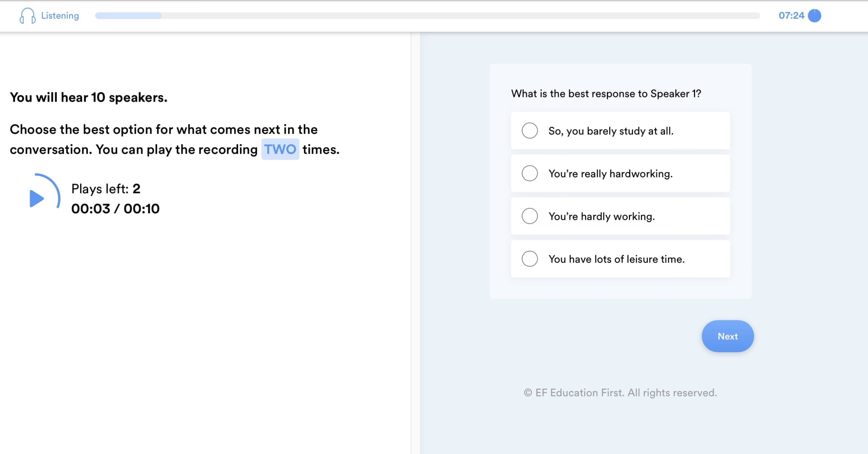Click the EF Education First copyright text
The image size is (868, 454).
(x=620, y=393)
